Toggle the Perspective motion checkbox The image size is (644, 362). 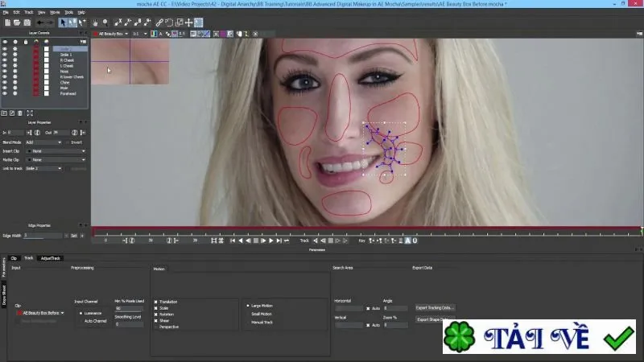[156, 327]
